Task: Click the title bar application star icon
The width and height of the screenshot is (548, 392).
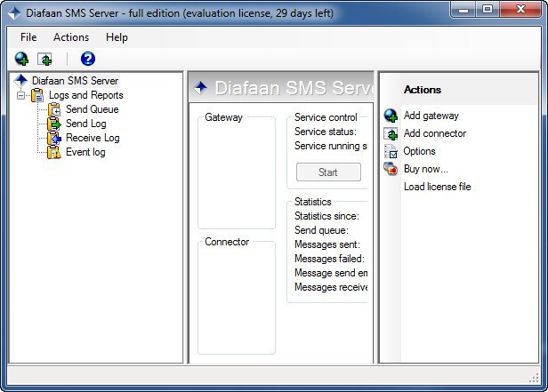Action: [x=14, y=13]
